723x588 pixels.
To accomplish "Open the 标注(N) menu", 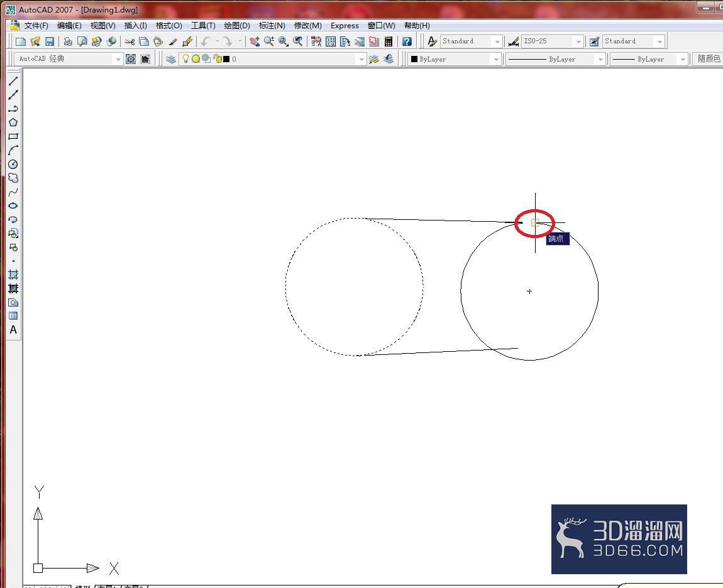I will click(x=272, y=25).
